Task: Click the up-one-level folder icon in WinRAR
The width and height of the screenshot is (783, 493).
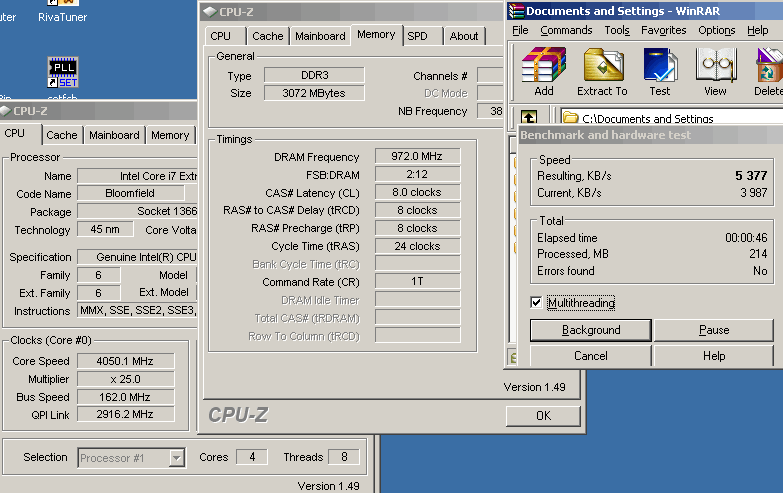Action: (529, 117)
